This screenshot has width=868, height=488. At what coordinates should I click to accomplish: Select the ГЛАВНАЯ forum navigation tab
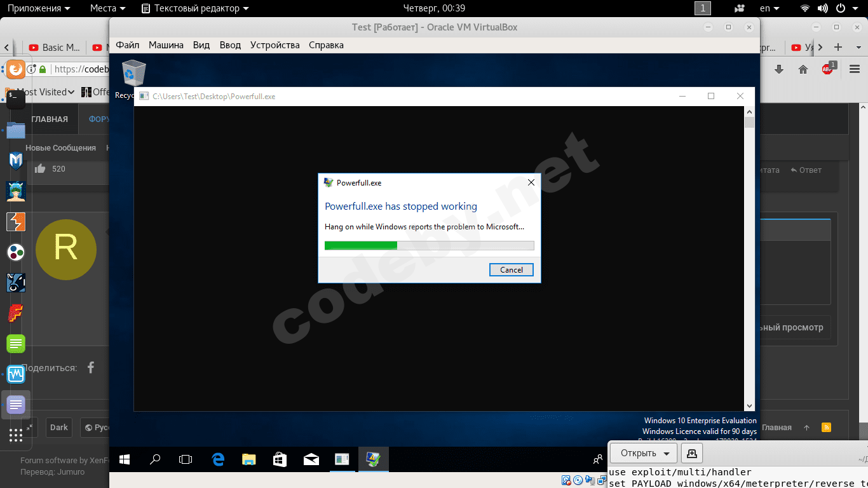[x=50, y=119]
